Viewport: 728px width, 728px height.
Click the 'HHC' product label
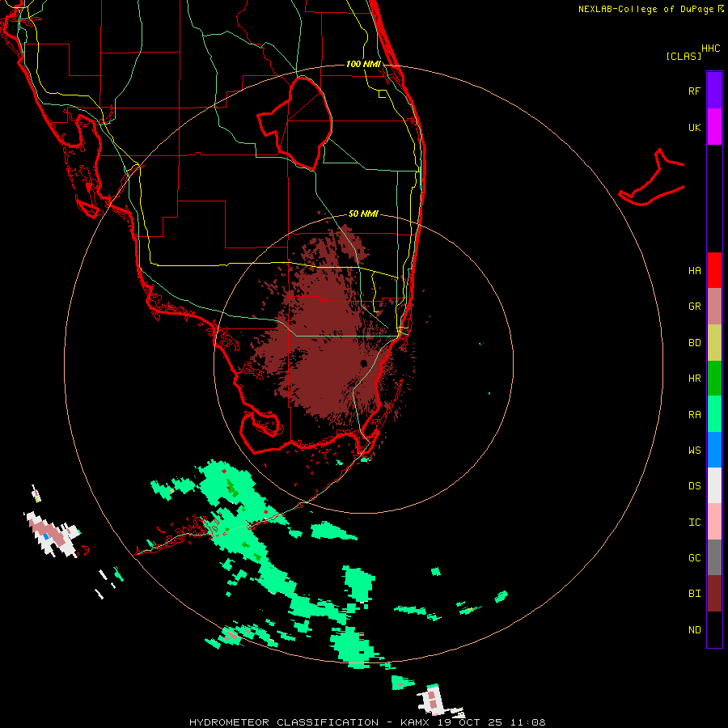tap(711, 49)
